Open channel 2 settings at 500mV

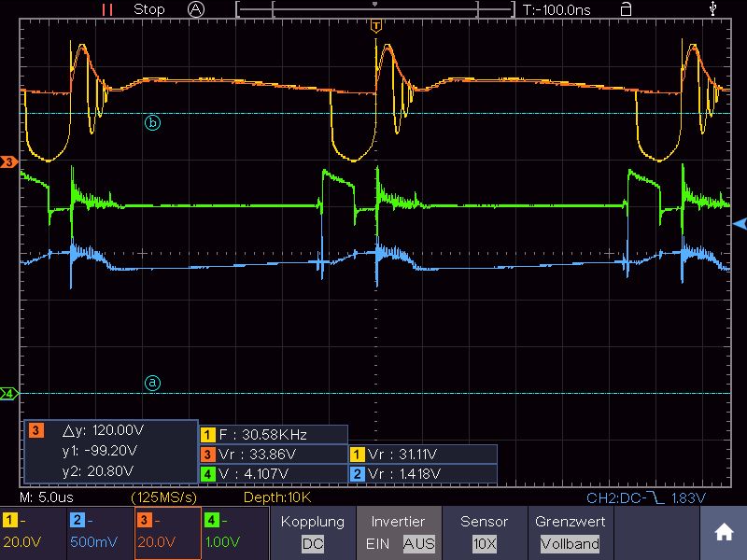point(101,533)
